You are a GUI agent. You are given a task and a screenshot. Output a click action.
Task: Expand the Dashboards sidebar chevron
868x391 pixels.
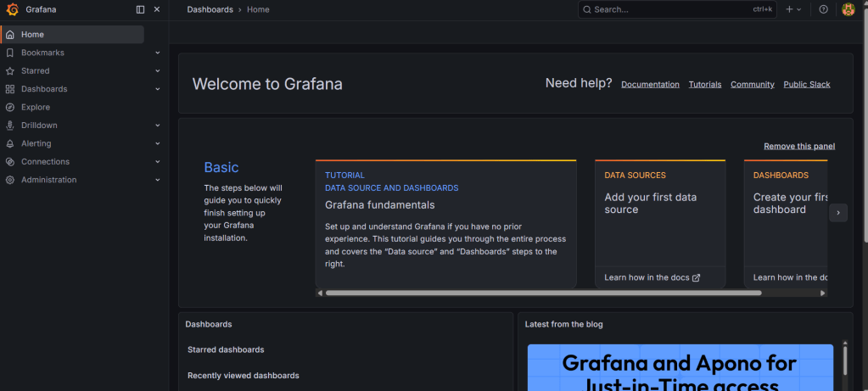(x=157, y=89)
